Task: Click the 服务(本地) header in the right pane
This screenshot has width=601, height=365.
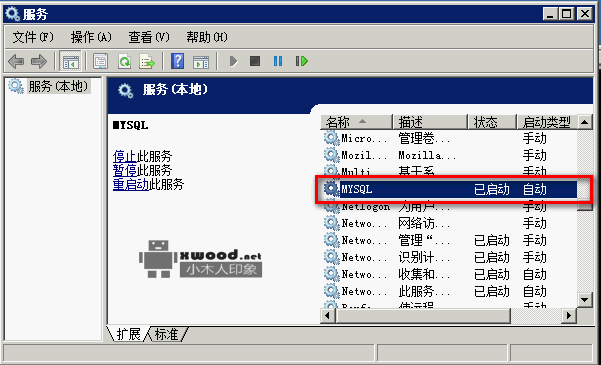Action: [175, 90]
